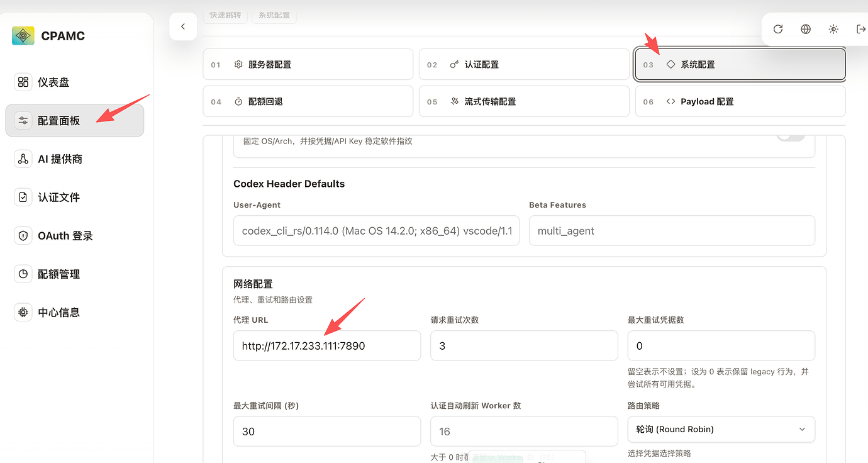
Task: Open the 认证文件 page
Action: [75, 197]
